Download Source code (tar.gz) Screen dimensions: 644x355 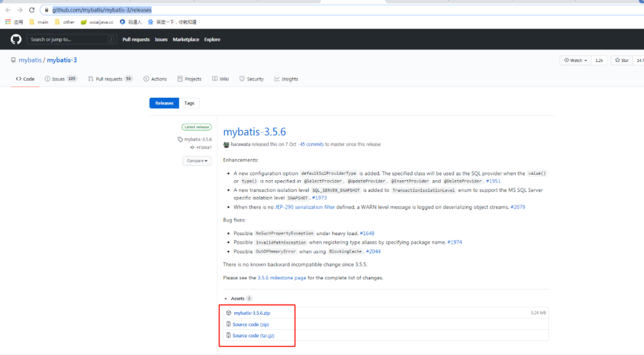click(253, 335)
